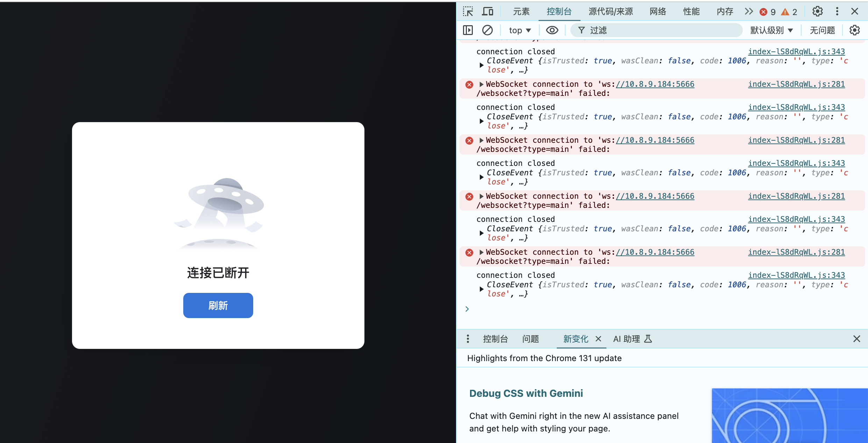Click the 连接已断开 heading text

coord(218,273)
